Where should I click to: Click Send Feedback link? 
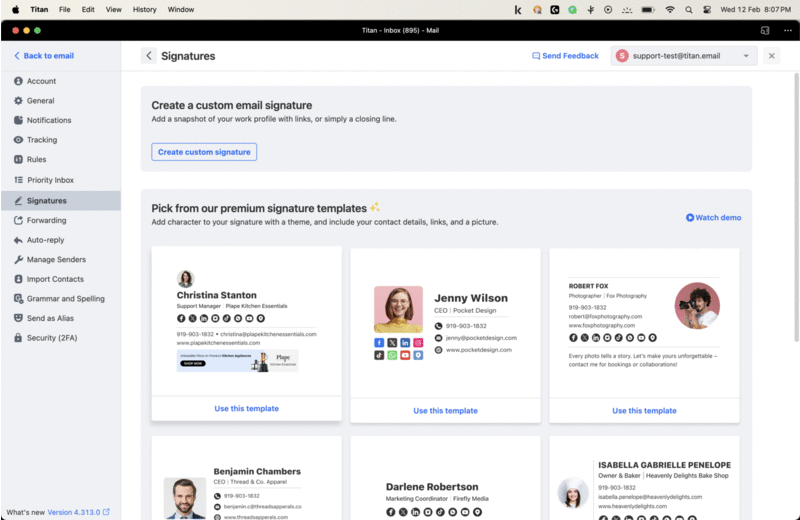[x=565, y=56]
